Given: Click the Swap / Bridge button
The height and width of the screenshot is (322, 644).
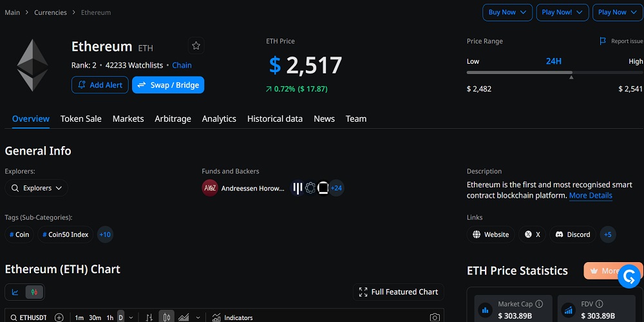Looking at the screenshot, I should point(168,85).
